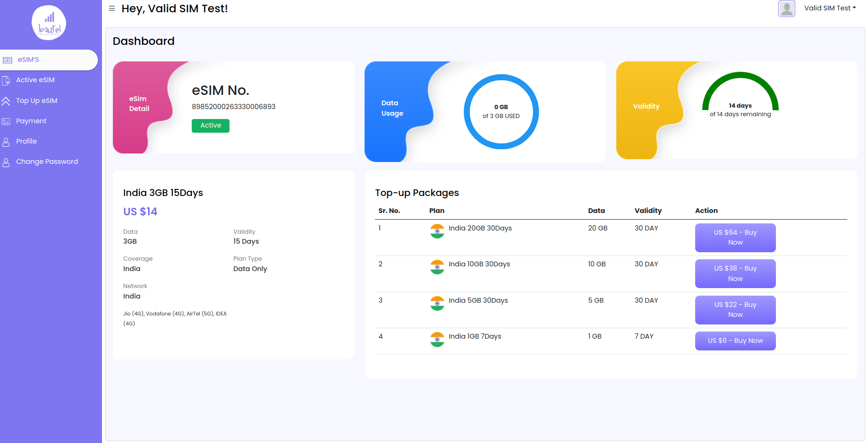The width and height of the screenshot is (868, 443).
Task: Go to Active eSIM page
Action: pyautogui.click(x=35, y=80)
